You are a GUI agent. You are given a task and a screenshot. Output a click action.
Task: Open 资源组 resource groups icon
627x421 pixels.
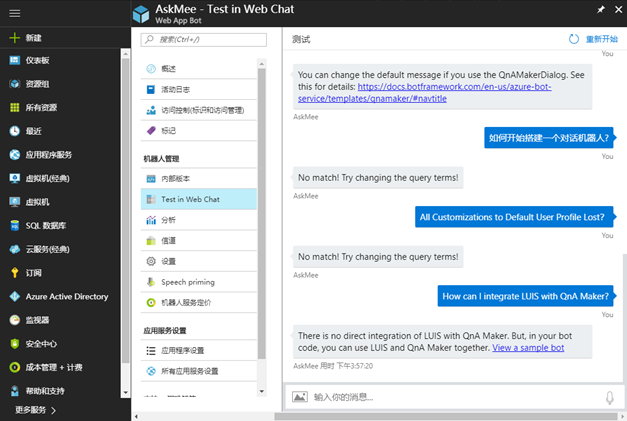(x=14, y=84)
